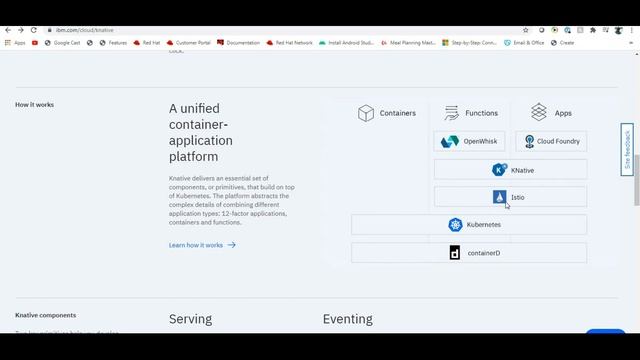Click the page vertical scrollbar thumb
This screenshot has height=360, width=640.
pos(637,180)
